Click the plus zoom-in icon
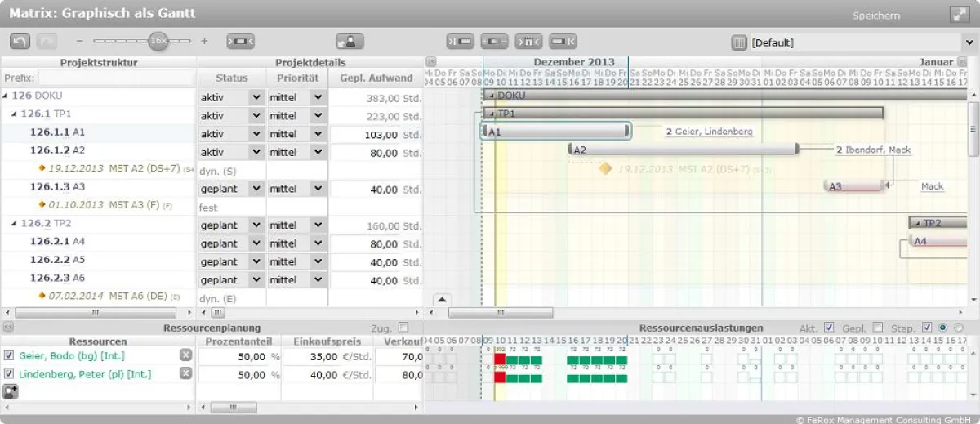 (204, 41)
